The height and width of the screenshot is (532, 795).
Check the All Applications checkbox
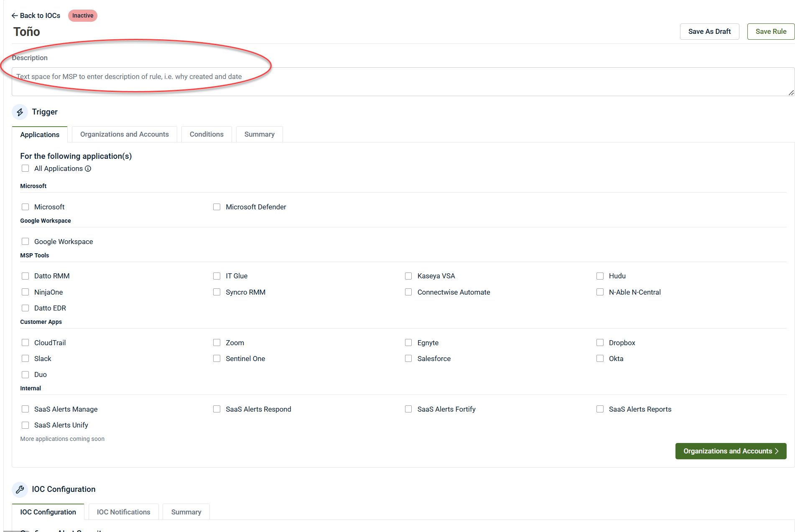[25, 168]
